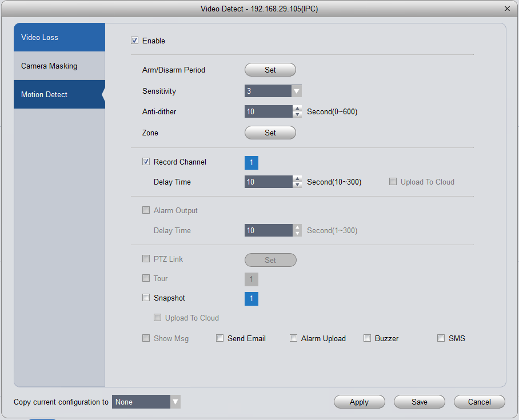
Task: Select the Motion Detect tab
Action: pyautogui.click(x=59, y=94)
